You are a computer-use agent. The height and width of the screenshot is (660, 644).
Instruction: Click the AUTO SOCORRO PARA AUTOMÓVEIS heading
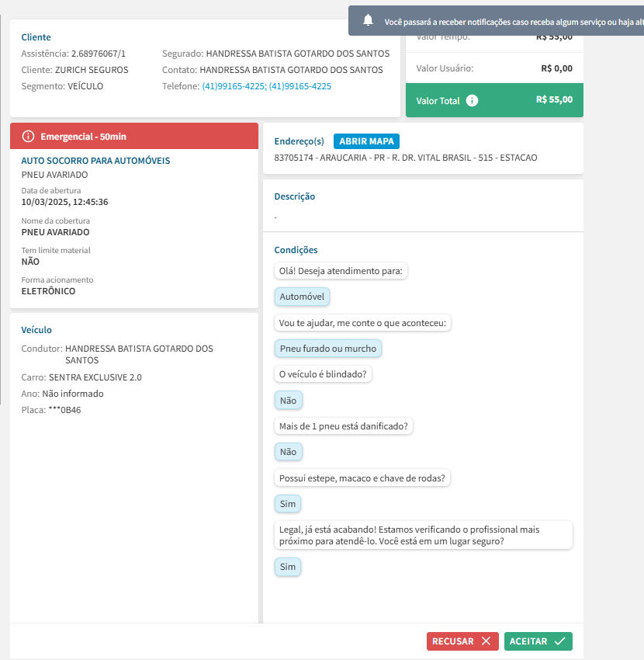(x=95, y=161)
